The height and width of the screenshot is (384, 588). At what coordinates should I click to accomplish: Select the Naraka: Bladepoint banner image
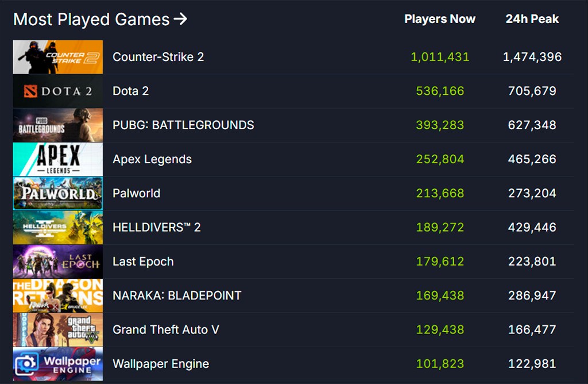pyautogui.click(x=57, y=295)
